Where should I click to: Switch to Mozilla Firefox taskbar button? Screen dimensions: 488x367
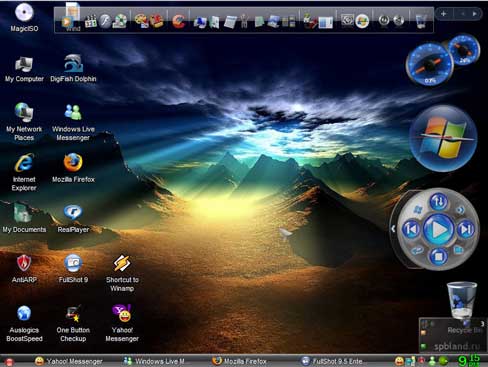tap(240, 361)
